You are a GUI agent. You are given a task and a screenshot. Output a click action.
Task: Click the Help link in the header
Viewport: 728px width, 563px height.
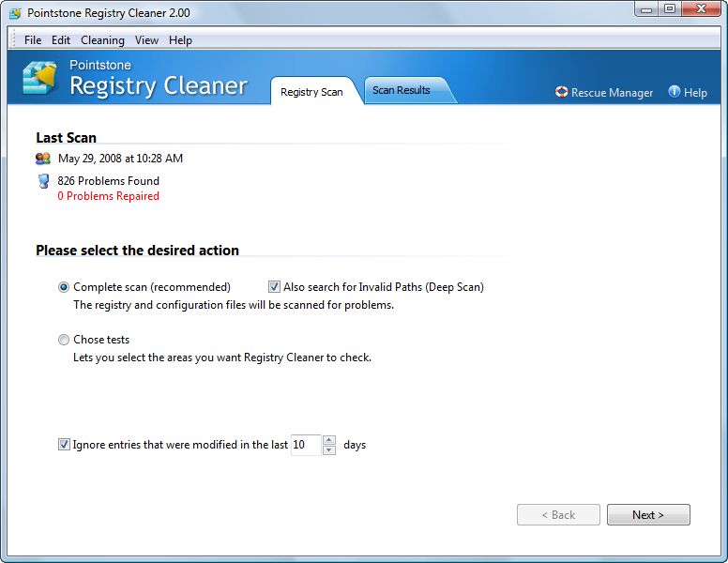click(695, 93)
